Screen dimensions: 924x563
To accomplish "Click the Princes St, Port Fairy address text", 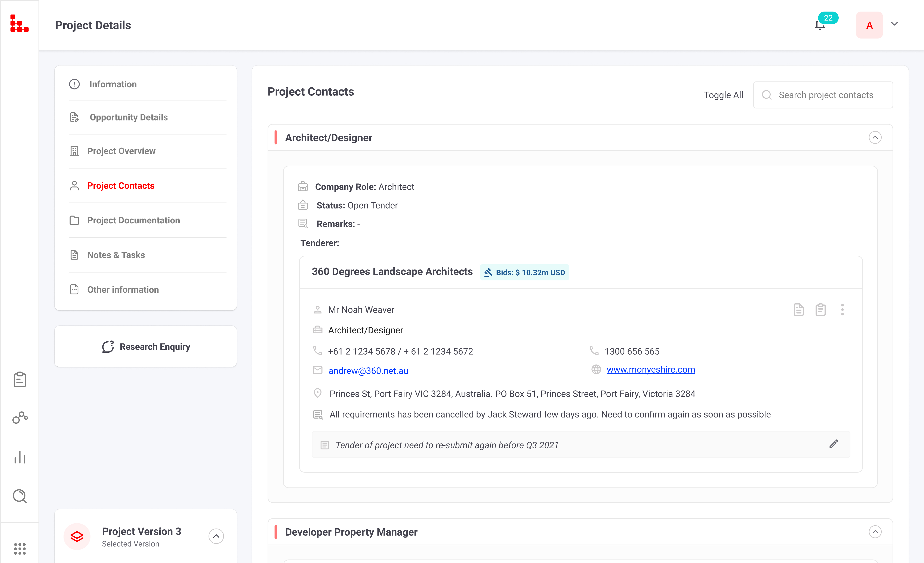I will point(512,394).
